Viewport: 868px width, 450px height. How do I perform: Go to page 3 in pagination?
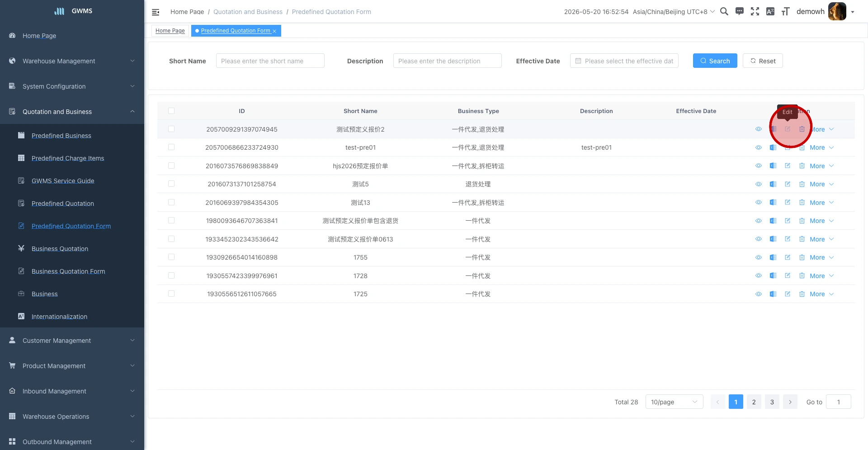[x=772, y=402]
